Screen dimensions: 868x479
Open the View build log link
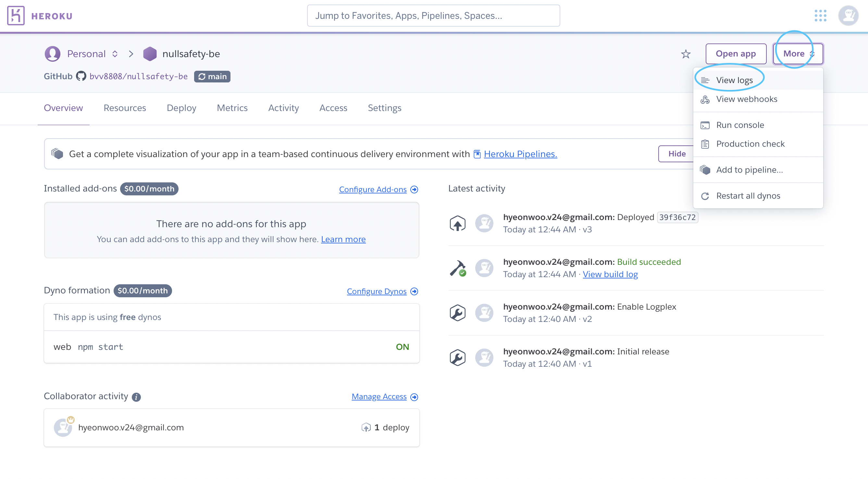(610, 274)
